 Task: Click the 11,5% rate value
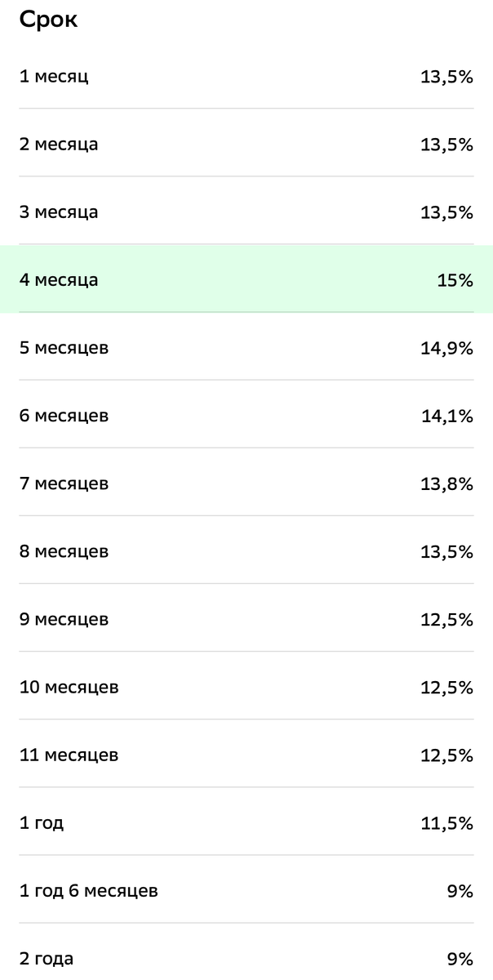[x=447, y=822]
